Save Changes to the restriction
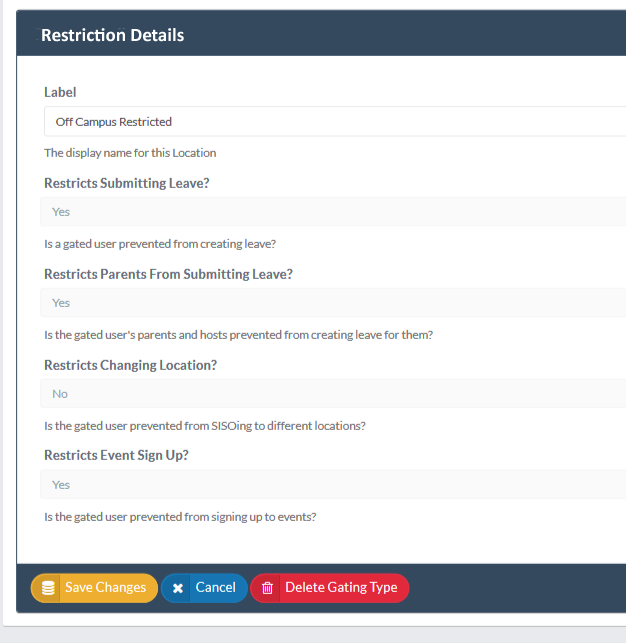Viewport: 626px width, 643px height. (94, 588)
